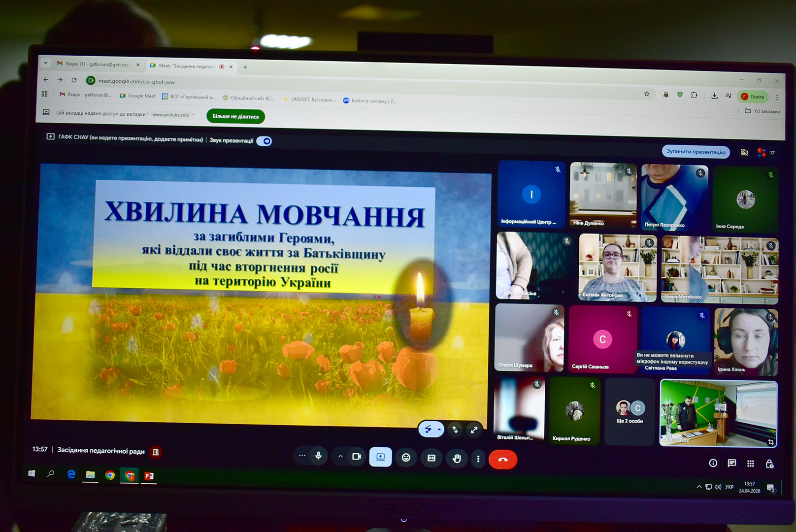Open PowerPoint from the Windows taskbar
This screenshot has height=532, width=796.
(149, 475)
